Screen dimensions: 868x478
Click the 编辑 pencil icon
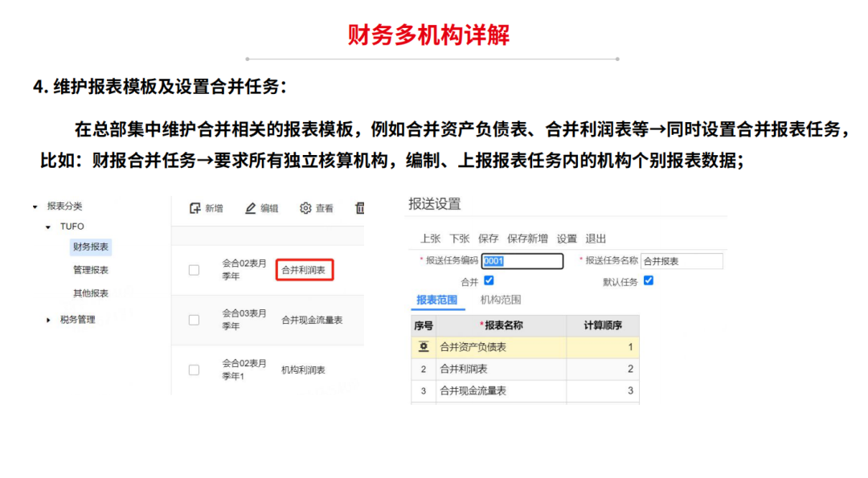coord(251,208)
